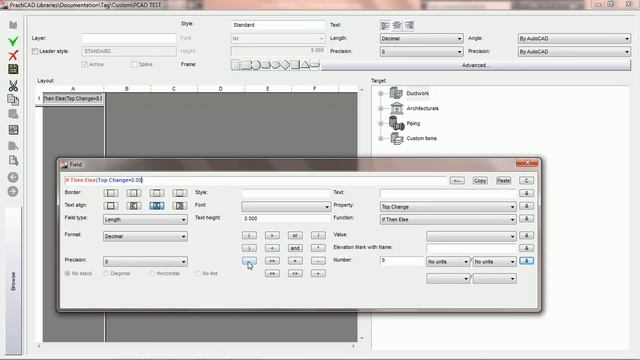Choose right text align in Field dialog

tap(180, 206)
